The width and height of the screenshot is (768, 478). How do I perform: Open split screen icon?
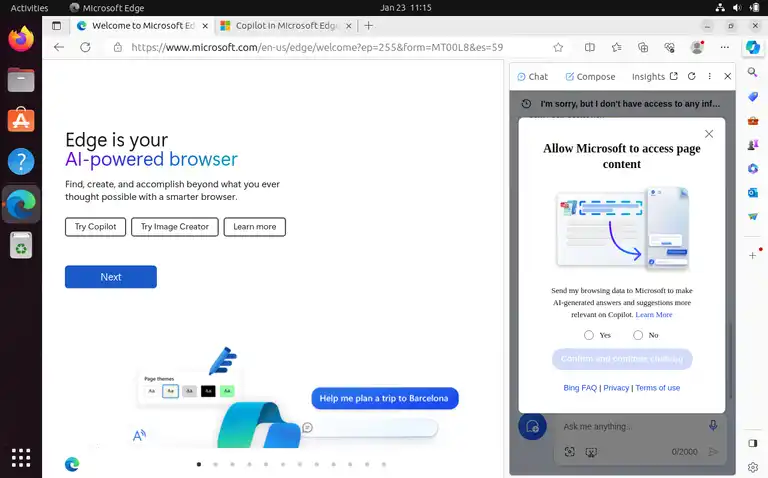(x=590, y=48)
